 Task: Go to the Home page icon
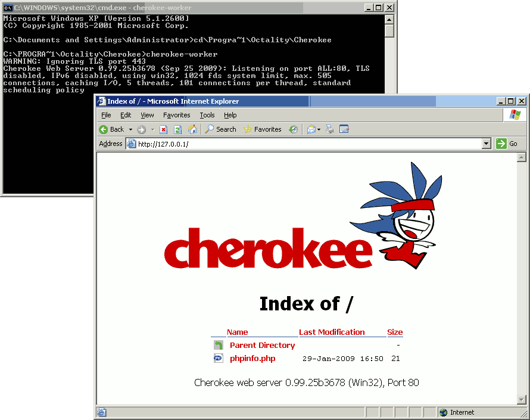click(192, 129)
